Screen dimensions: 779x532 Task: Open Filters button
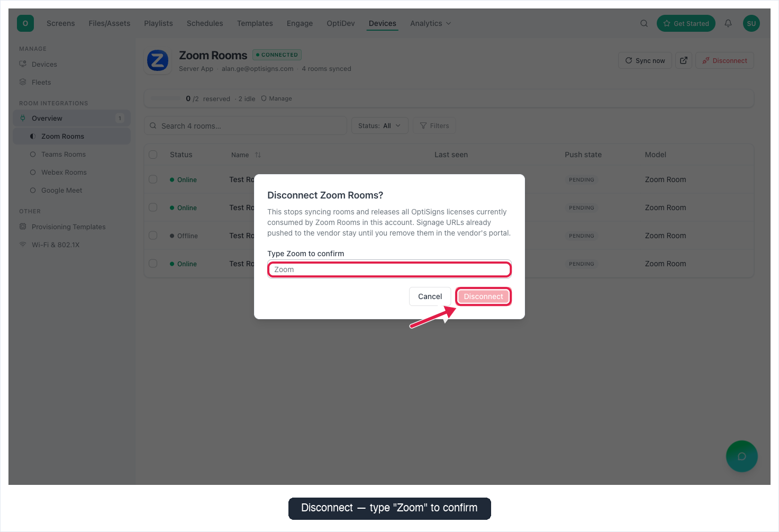tap(434, 126)
